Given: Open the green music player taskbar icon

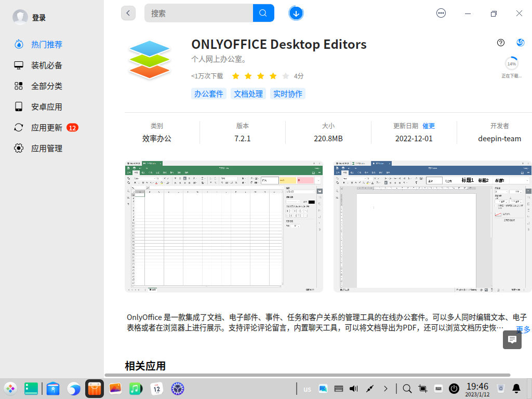Looking at the screenshot, I should pos(136,389).
